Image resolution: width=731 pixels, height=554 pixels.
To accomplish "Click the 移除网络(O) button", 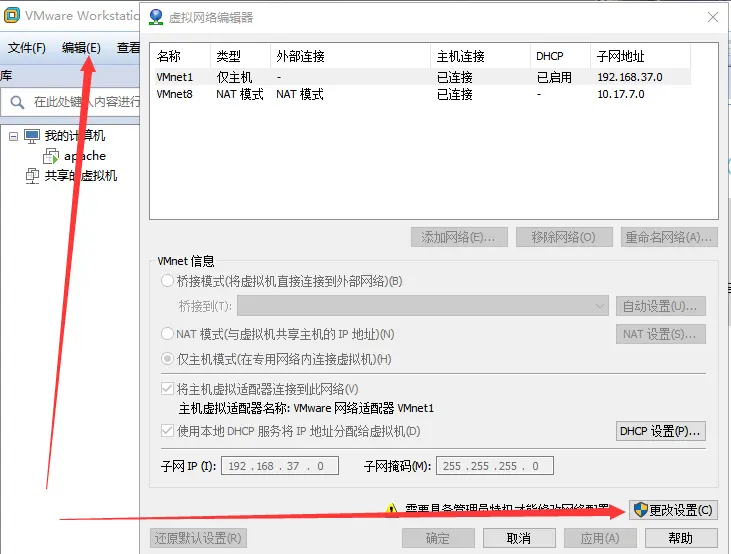I will point(564,237).
